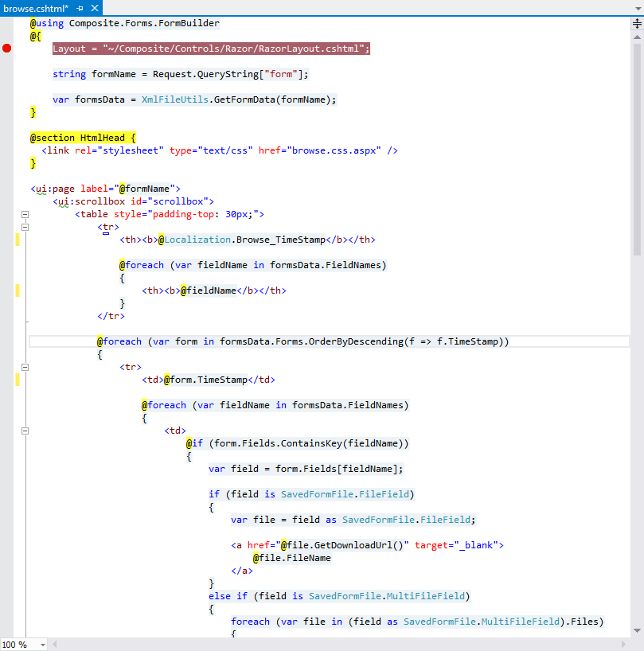Open the split-view dropdown arrow at top right
This screenshot has height=651, width=644.
click(637, 7)
